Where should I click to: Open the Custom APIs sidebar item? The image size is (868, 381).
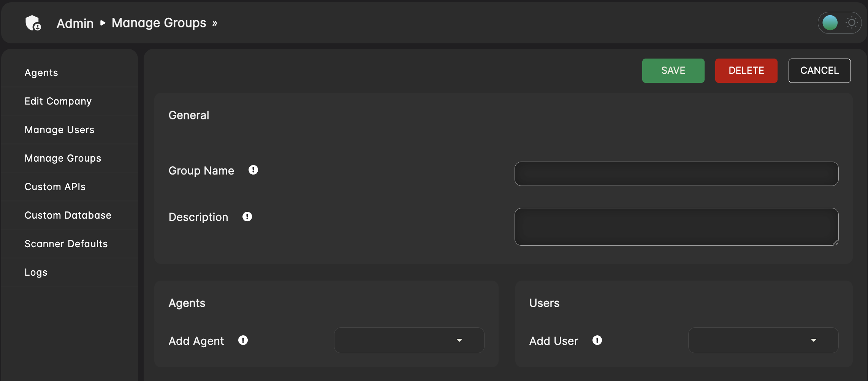coord(55,187)
